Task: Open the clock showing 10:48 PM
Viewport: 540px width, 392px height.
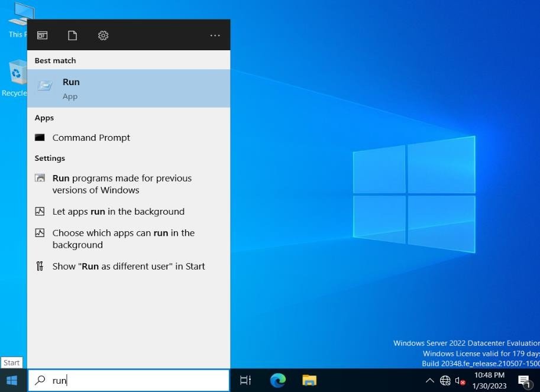Action: tap(489, 380)
